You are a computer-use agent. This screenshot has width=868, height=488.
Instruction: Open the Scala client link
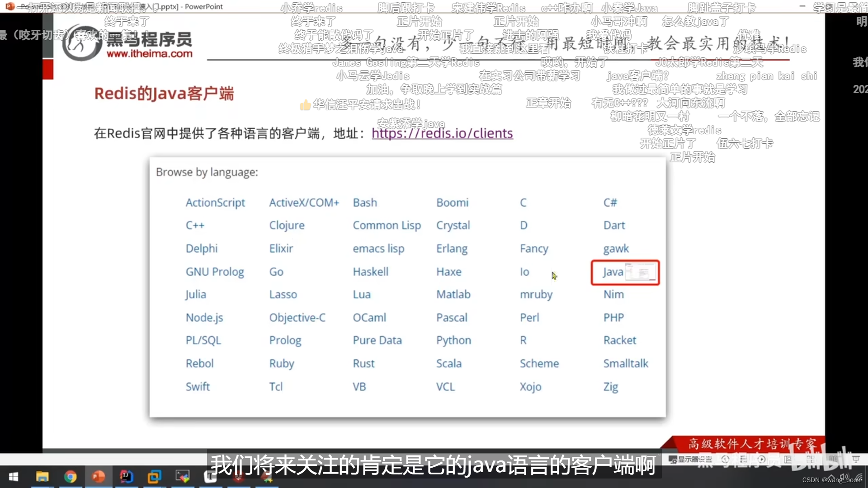(x=448, y=364)
